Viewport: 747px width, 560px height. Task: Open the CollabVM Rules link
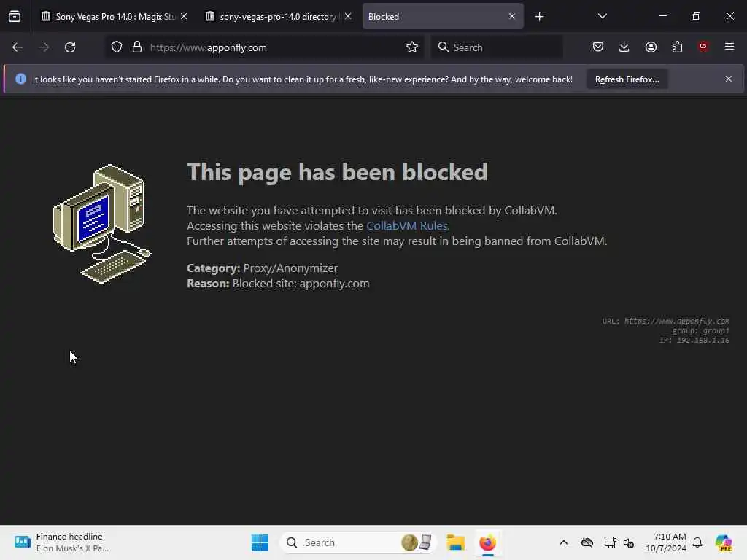click(407, 226)
